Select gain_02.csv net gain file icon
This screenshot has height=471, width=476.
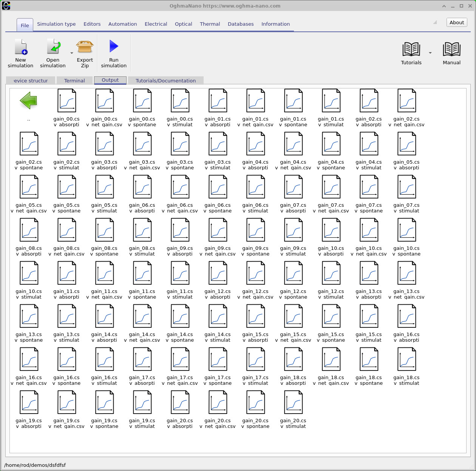click(406, 101)
